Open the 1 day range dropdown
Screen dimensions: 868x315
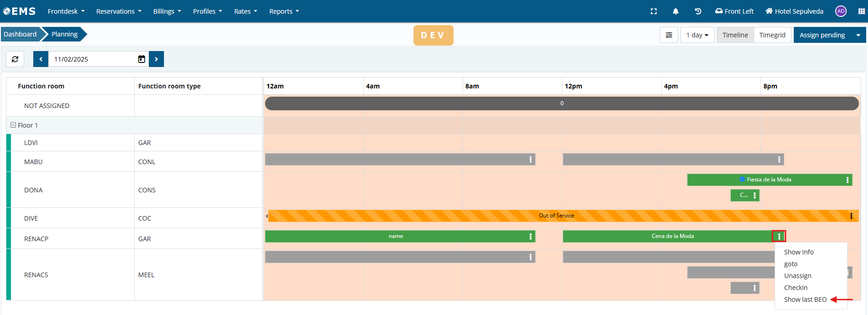click(x=697, y=35)
